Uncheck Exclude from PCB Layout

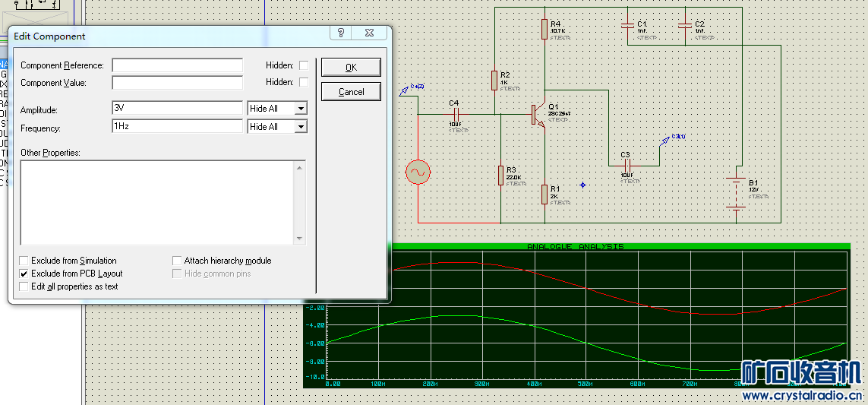[x=24, y=274]
